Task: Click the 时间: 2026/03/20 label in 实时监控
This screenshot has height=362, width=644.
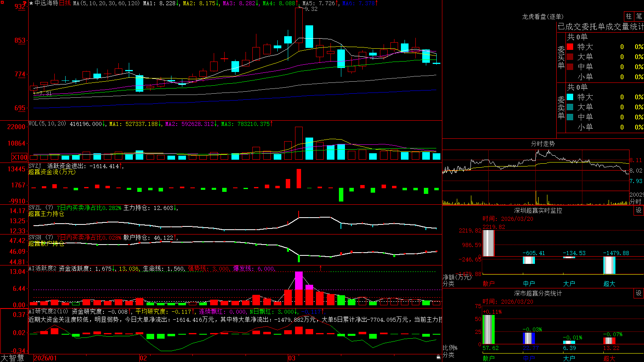Action: coord(508,219)
